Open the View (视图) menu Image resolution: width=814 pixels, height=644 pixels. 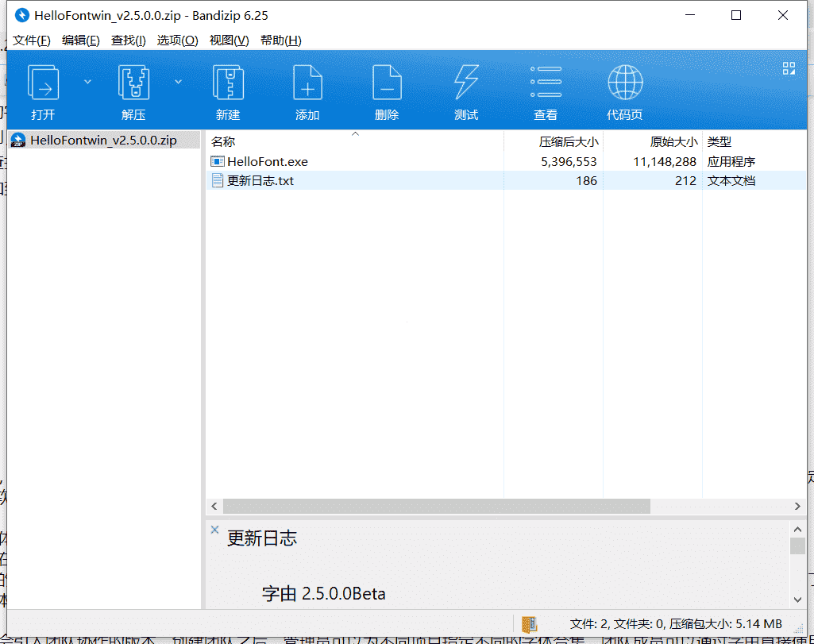[x=229, y=40]
